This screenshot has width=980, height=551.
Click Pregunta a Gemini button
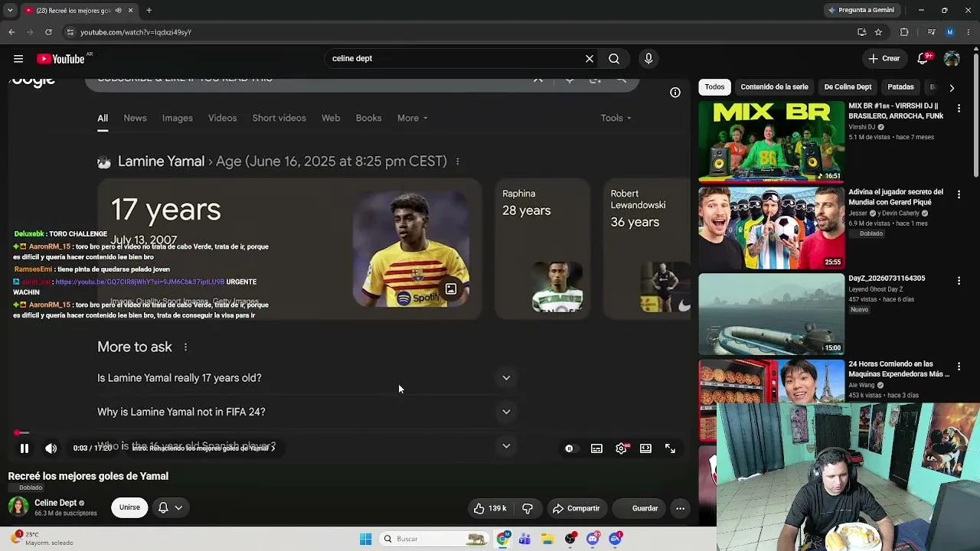coord(861,11)
